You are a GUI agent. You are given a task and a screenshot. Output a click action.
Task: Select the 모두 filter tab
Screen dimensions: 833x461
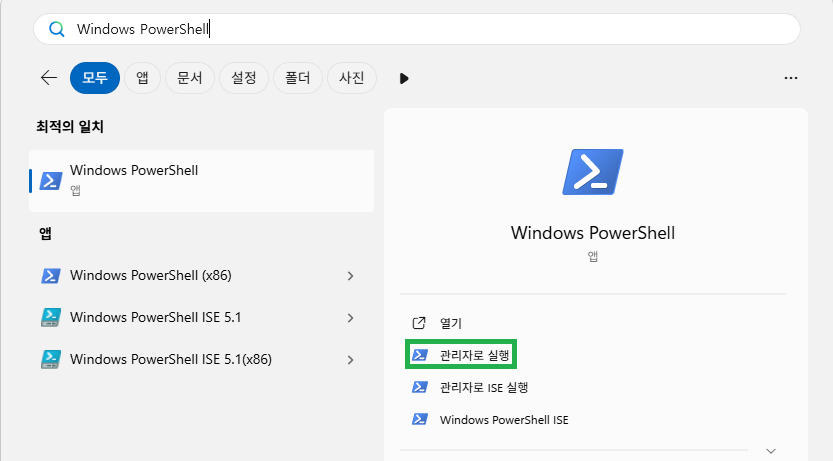click(x=95, y=78)
